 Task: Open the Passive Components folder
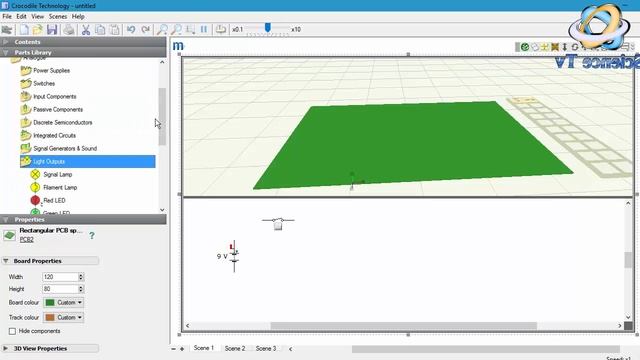(x=58, y=109)
